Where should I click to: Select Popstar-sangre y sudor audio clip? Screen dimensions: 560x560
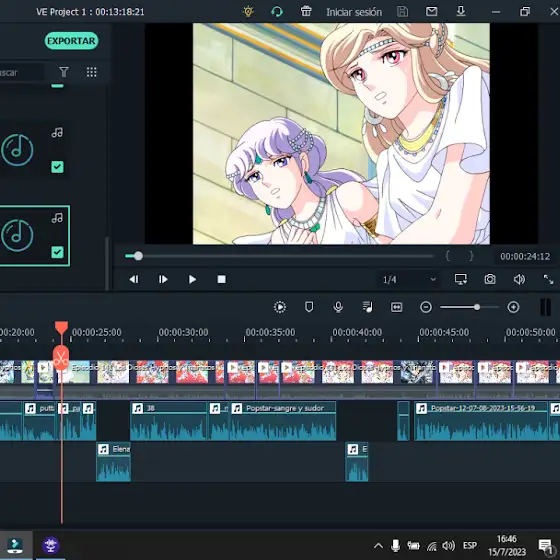[283, 421]
